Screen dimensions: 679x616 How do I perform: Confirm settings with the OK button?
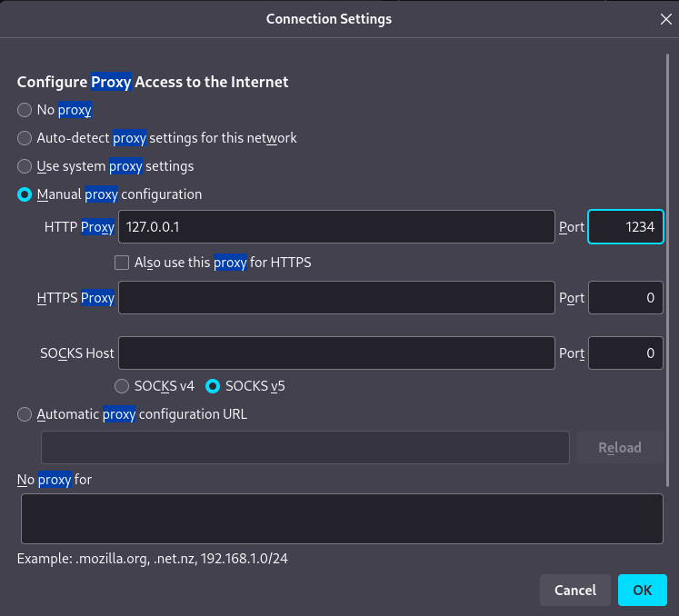pos(643,590)
